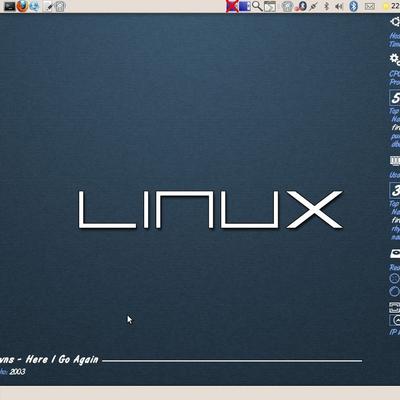This screenshot has height=400, width=400.
Task: Open the text editor pencil launcher
Action: (x=49, y=6)
